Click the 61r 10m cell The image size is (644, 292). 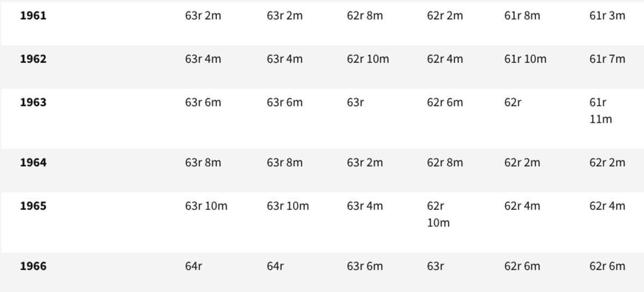pos(525,59)
